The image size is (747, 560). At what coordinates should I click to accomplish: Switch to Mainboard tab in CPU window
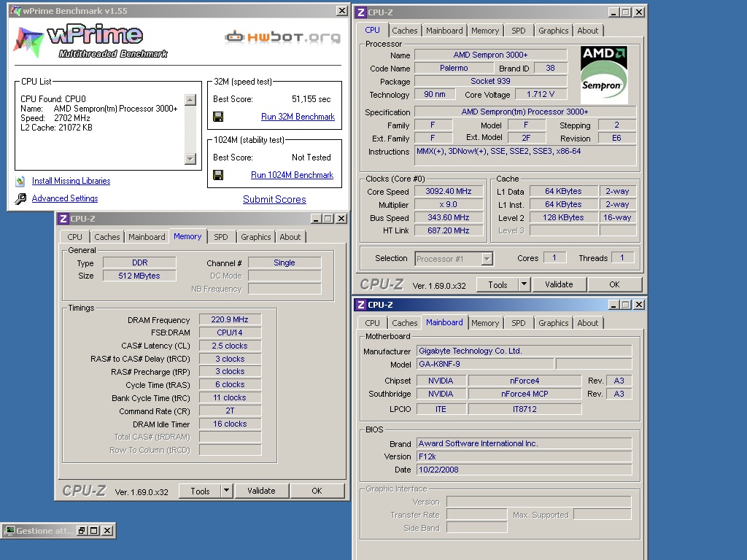pos(444,31)
